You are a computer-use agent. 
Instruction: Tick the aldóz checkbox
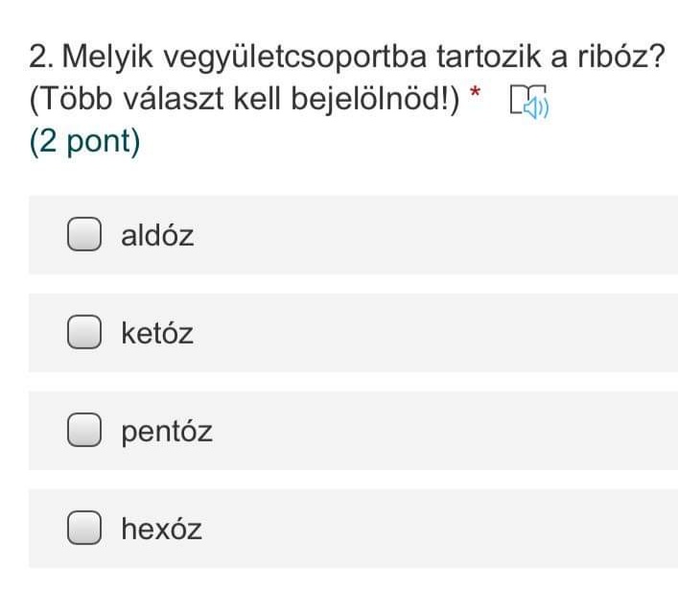[x=84, y=235]
